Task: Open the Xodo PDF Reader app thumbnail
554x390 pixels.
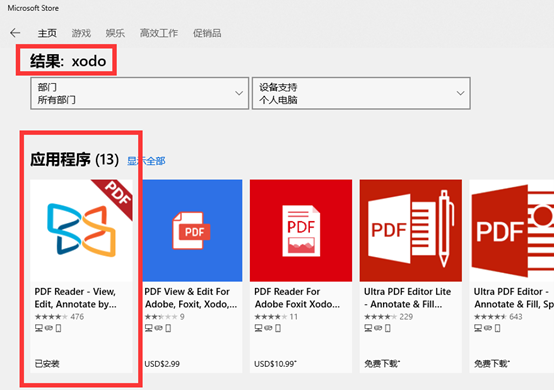Action: tap(81, 230)
